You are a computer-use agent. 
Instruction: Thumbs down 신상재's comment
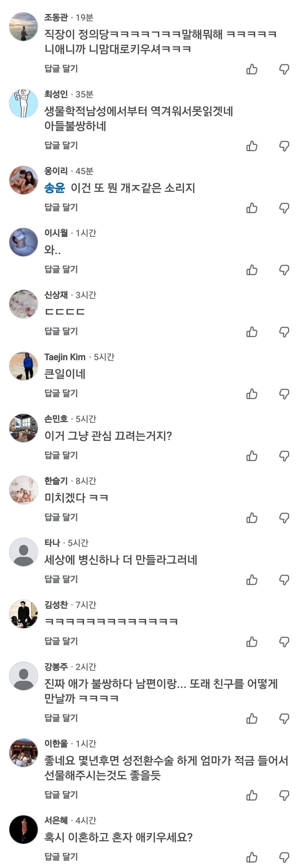pos(284,332)
